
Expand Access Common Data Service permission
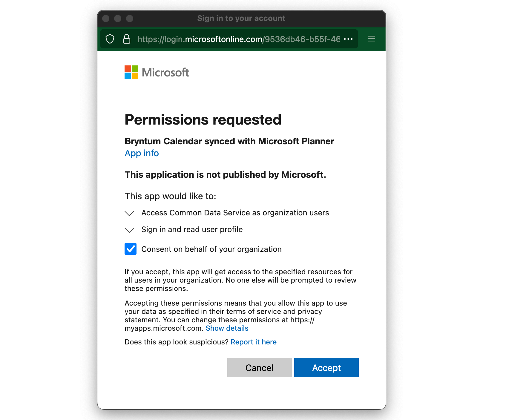[x=129, y=213]
